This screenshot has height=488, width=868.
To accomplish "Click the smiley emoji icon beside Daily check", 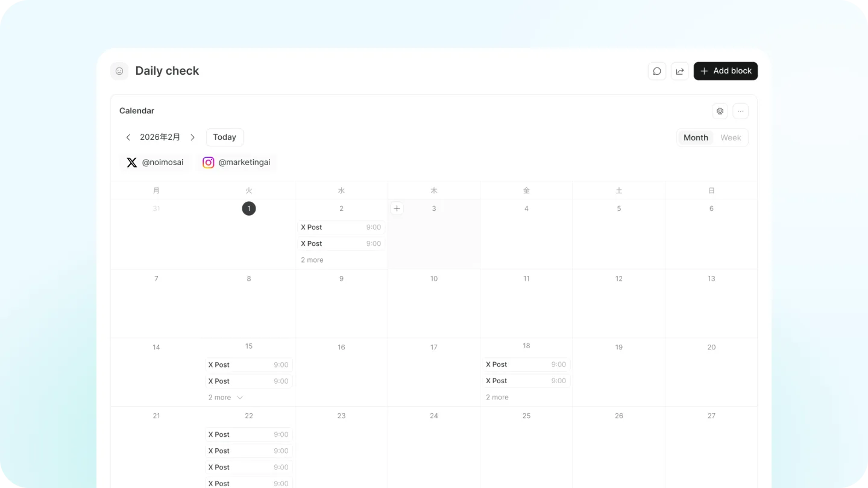I will (119, 71).
